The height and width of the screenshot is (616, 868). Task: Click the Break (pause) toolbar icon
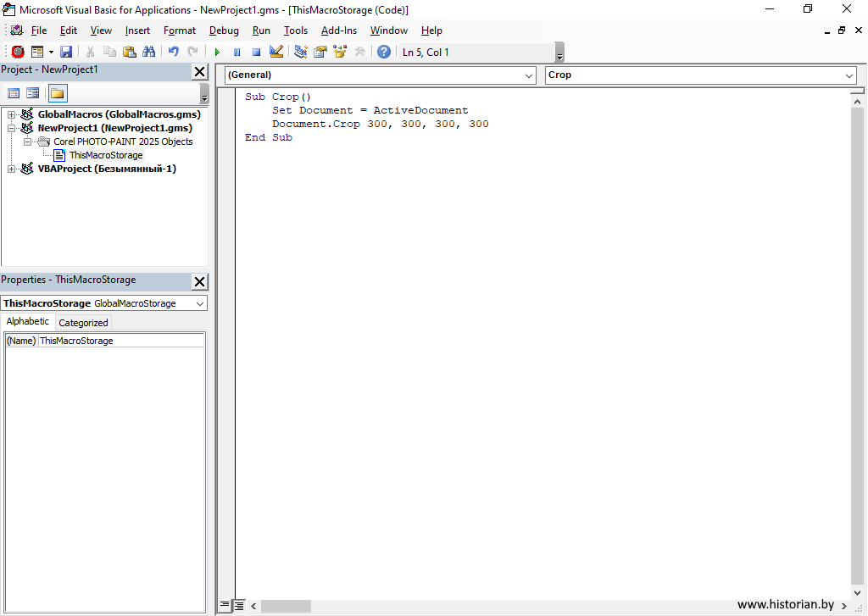(x=236, y=53)
